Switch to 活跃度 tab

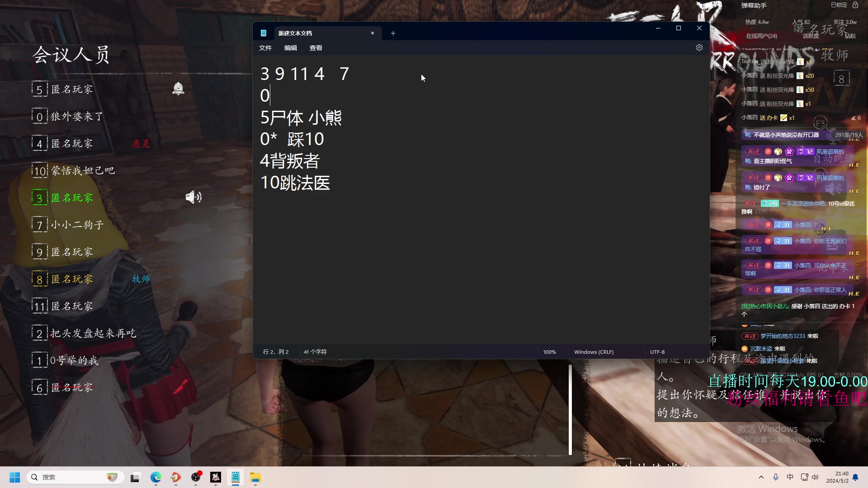(811, 36)
